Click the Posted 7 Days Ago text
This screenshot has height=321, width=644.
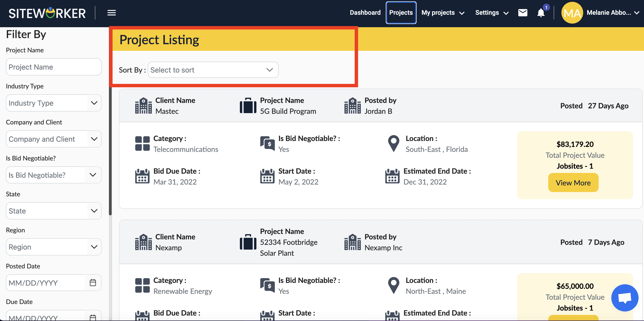pos(592,242)
